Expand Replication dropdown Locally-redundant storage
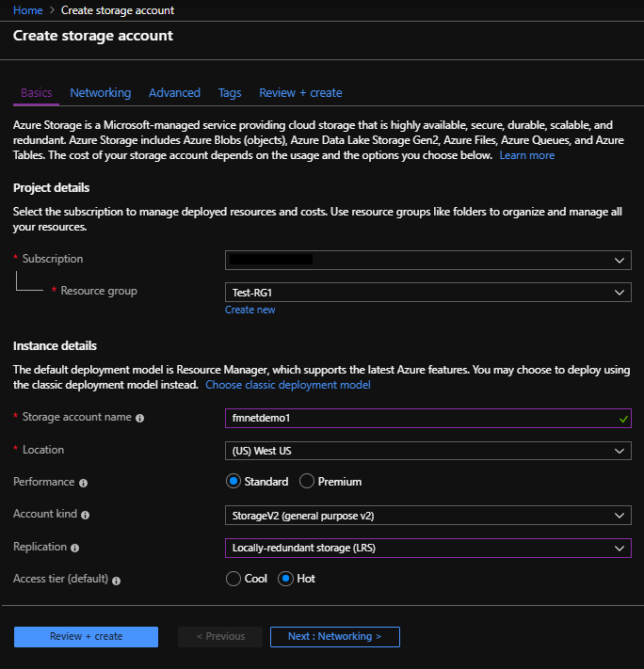This screenshot has width=644, height=669. point(427,549)
